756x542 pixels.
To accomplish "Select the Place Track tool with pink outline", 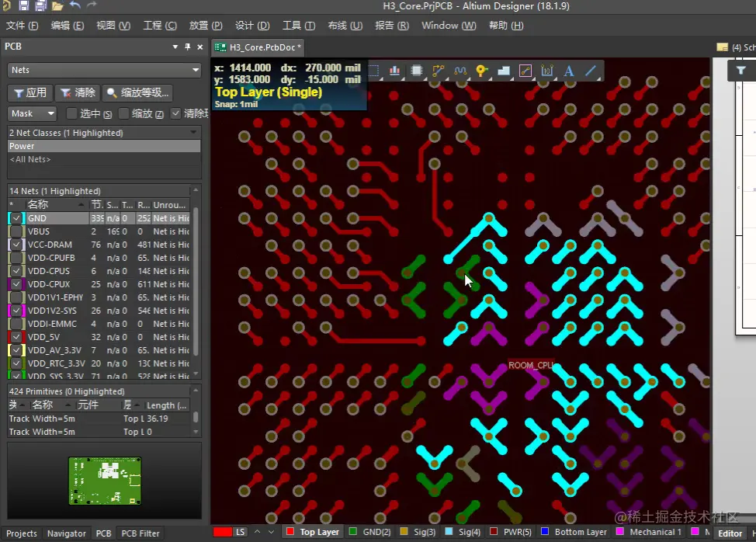I will pyautogui.click(x=525, y=71).
